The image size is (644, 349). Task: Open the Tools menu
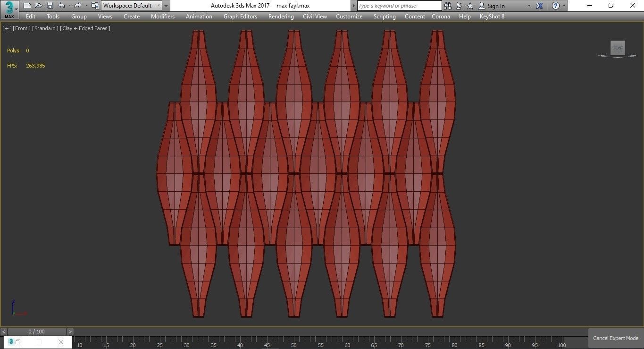coord(53,17)
